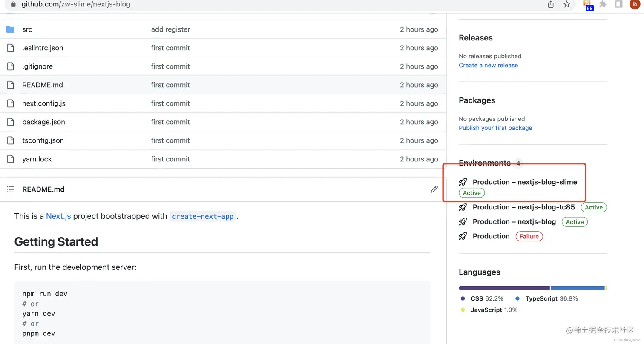Click the browser share page icon
The width and height of the screenshot is (644, 344).
(x=551, y=4)
